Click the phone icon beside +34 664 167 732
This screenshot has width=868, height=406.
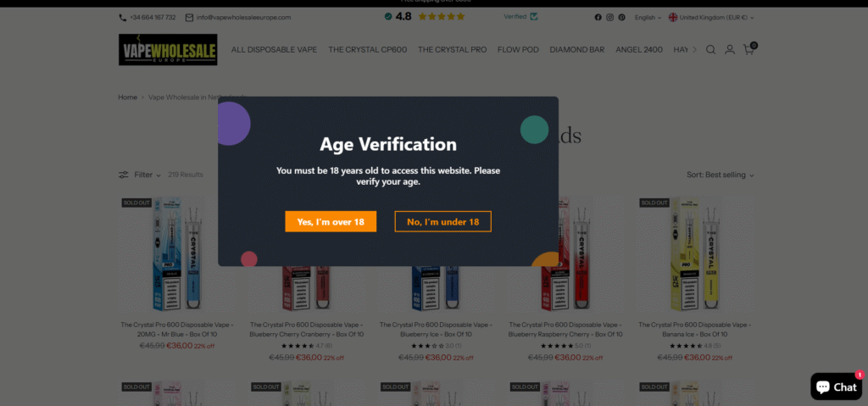123,18
